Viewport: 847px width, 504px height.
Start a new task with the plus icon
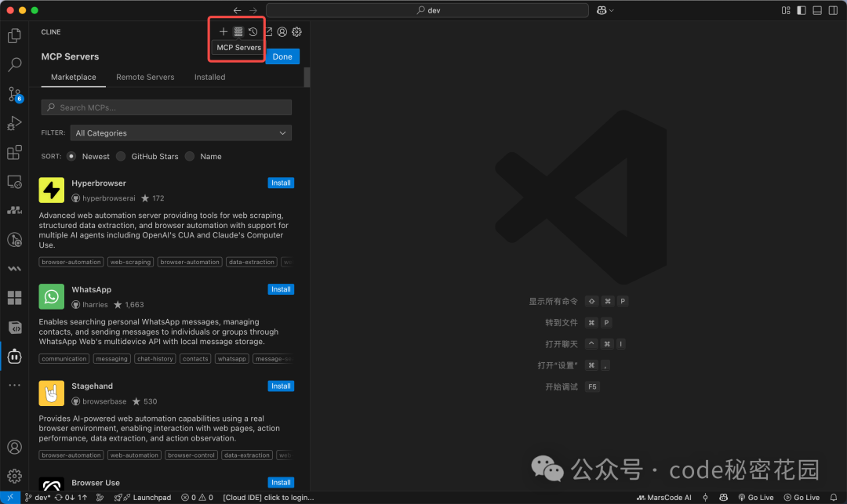tap(223, 31)
